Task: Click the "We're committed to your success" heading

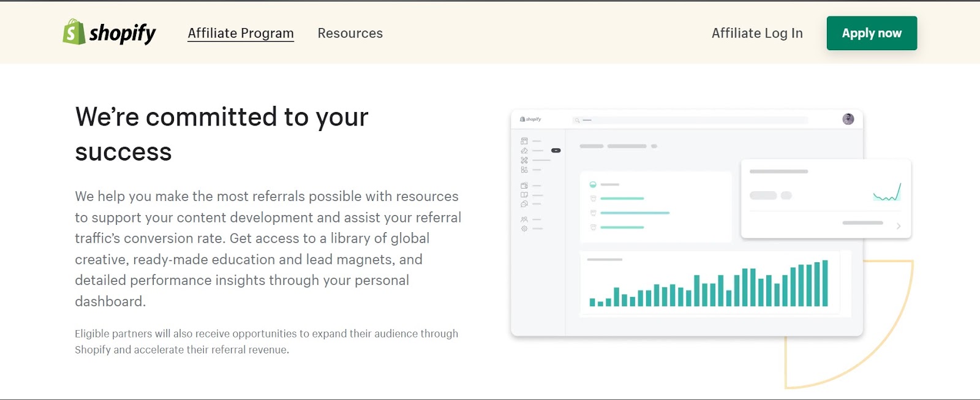Action: 222,134
